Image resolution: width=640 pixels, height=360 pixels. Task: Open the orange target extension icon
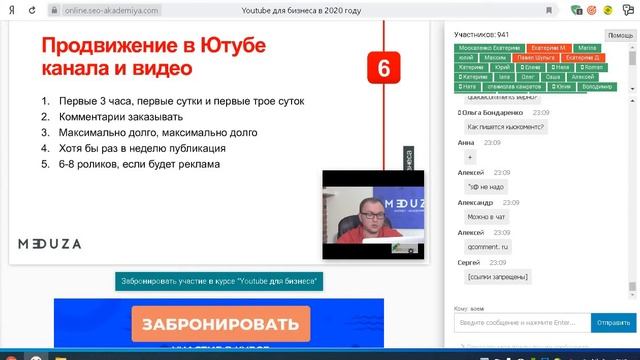[591, 10]
